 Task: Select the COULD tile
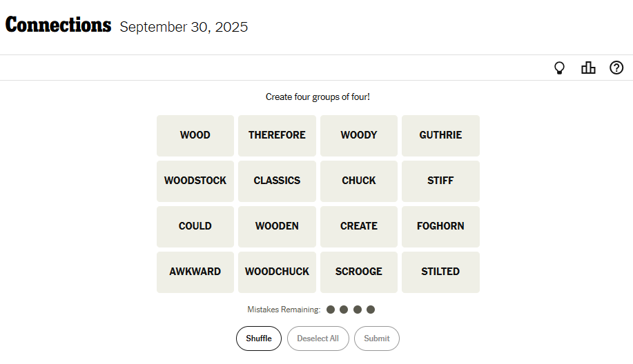(195, 227)
